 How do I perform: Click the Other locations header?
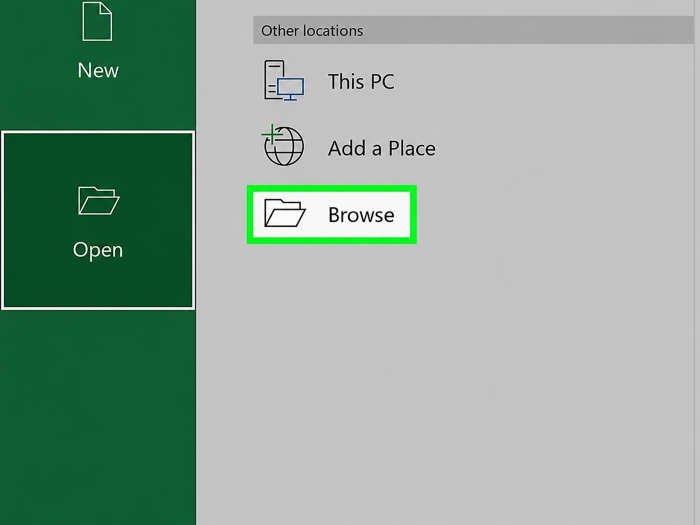[473, 30]
